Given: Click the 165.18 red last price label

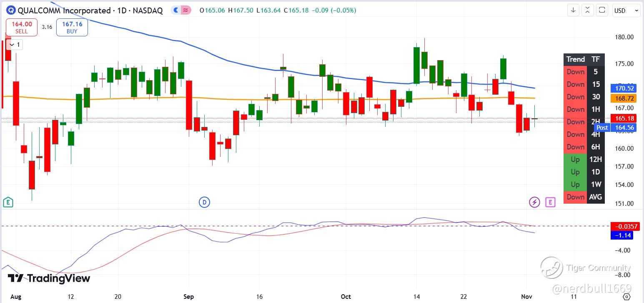Looking at the screenshot, I should tap(623, 119).
